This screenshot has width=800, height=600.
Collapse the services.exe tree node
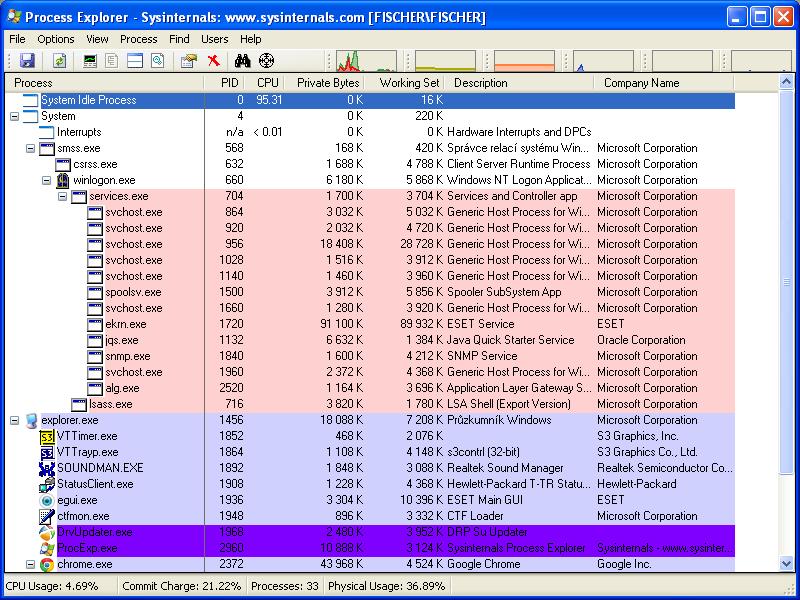coord(63,196)
